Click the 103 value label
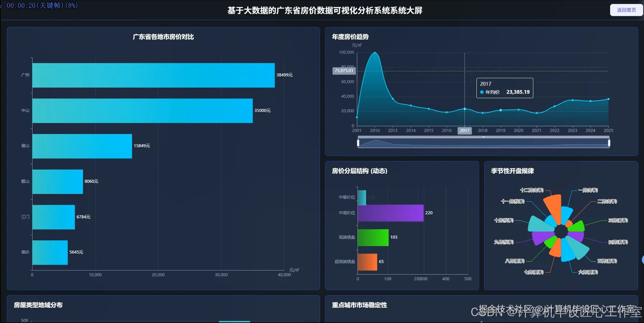644x323 pixels. 394,237
